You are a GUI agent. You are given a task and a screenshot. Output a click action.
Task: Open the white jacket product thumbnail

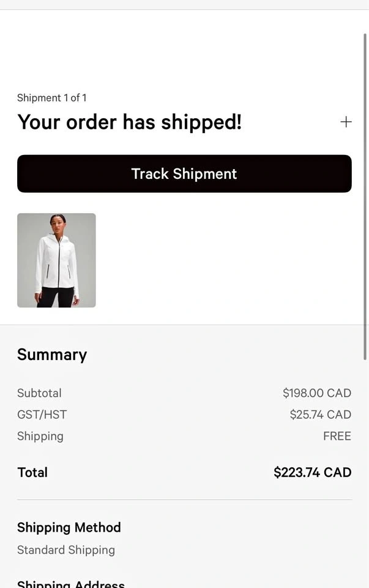[x=56, y=260]
